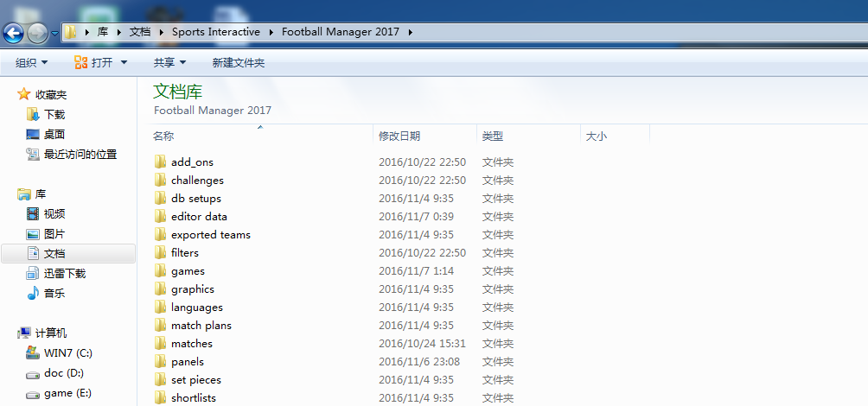
Task: Click the shortlists folder icon
Action: pos(161,397)
